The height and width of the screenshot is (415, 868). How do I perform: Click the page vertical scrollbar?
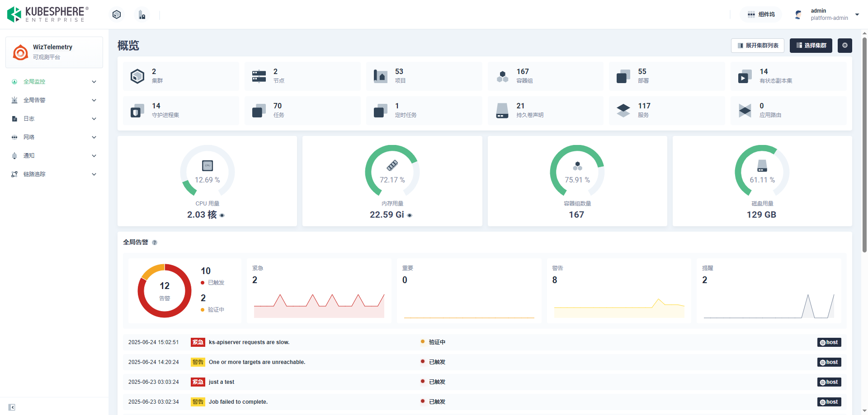tap(864, 145)
